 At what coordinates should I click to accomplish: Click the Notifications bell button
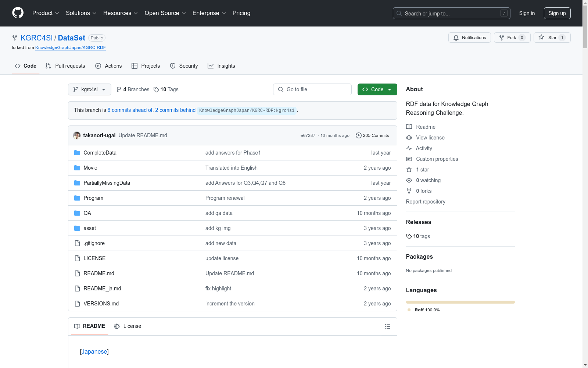[469, 38]
